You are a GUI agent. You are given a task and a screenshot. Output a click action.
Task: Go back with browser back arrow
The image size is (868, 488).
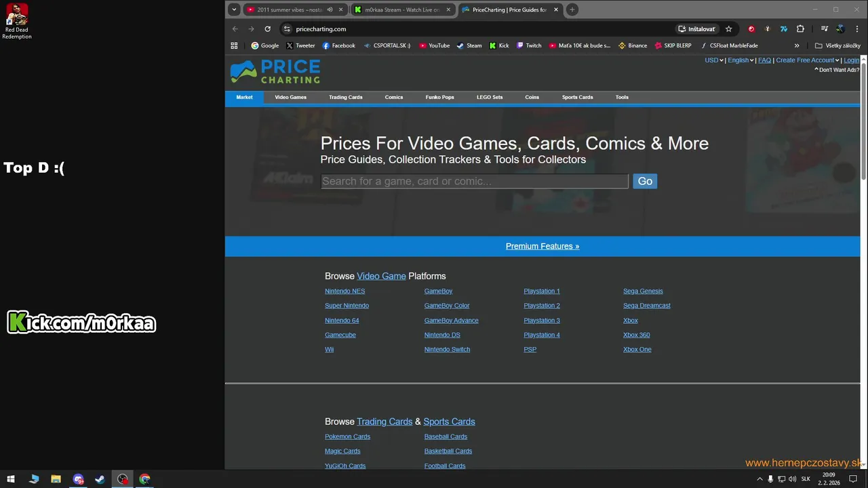coord(235,29)
